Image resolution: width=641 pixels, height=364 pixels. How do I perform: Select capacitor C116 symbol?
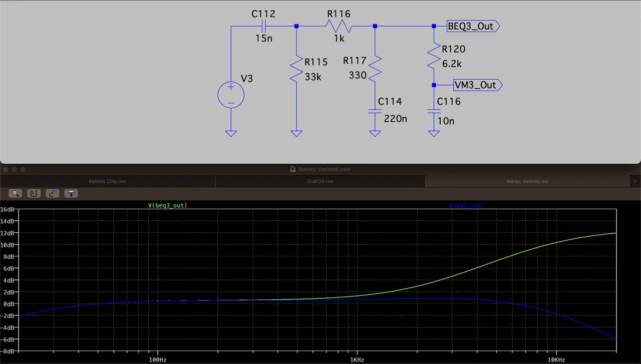[434, 112]
